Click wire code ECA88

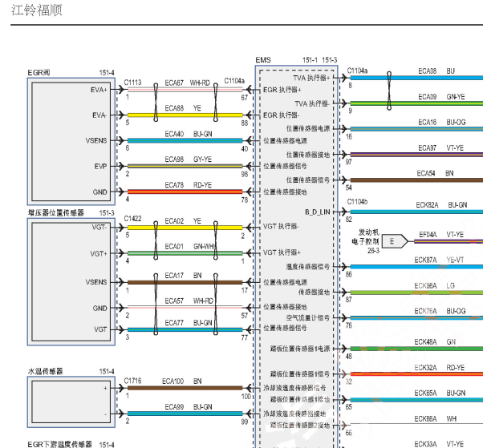pyautogui.click(x=174, y=108)
